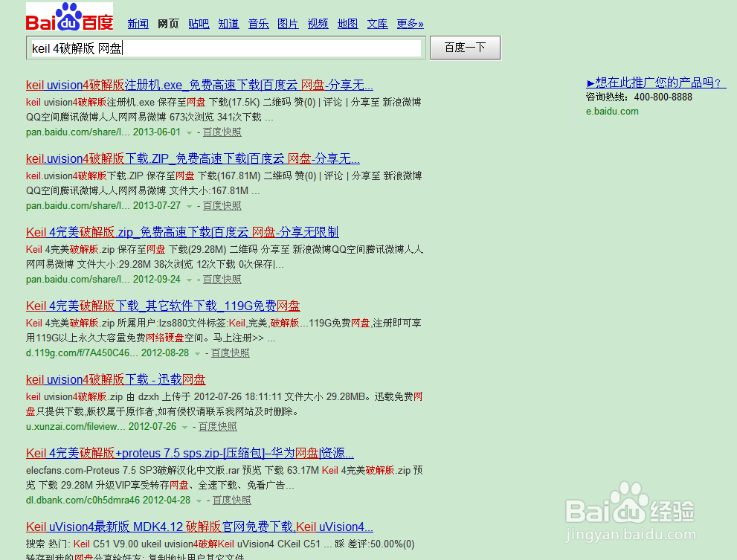Open the 更多» link
This screenshot has height=560, width=737.
(410, 24)
